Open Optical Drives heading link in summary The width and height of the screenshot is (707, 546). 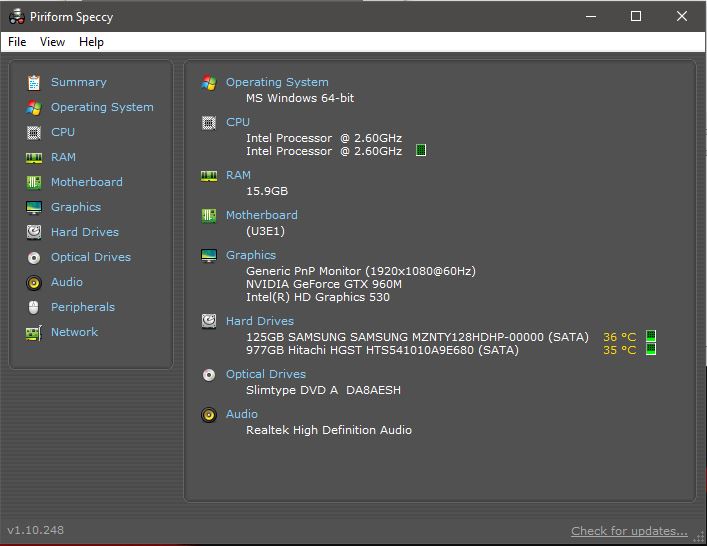[x=266, y=374]
